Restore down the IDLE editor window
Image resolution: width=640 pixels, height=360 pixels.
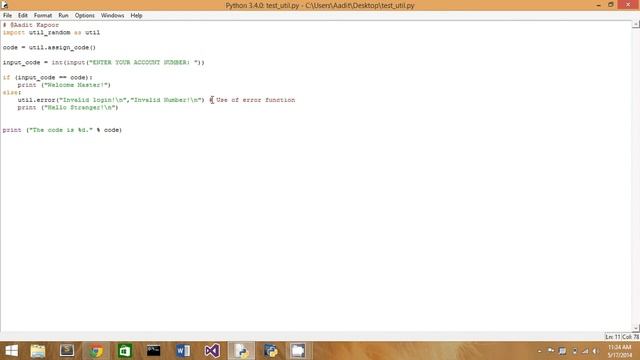tap(611, 5)
